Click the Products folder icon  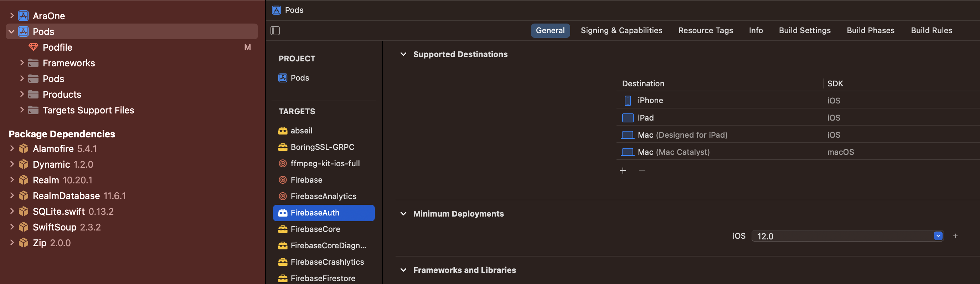pyautogui.click(x=33, y=94)
